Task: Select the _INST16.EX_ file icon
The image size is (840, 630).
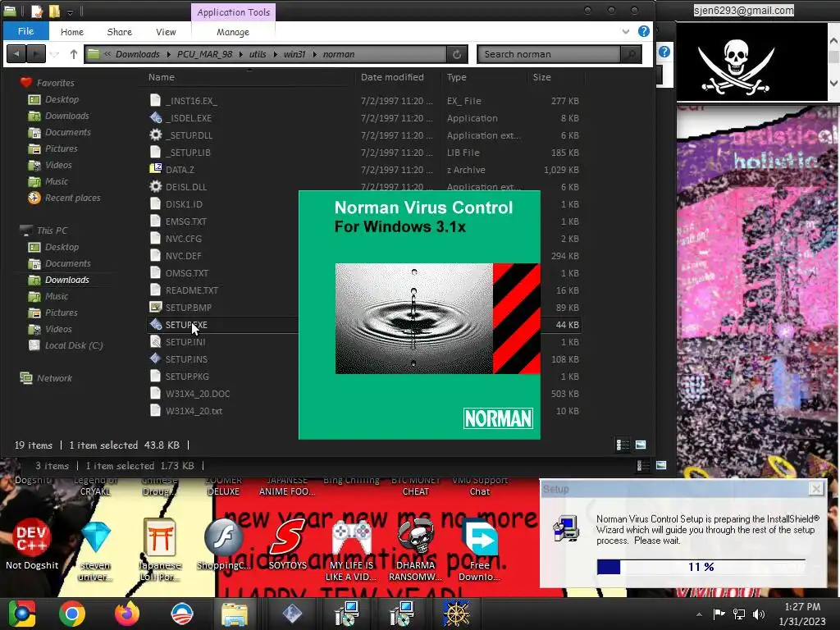Action: coord(155,100)
